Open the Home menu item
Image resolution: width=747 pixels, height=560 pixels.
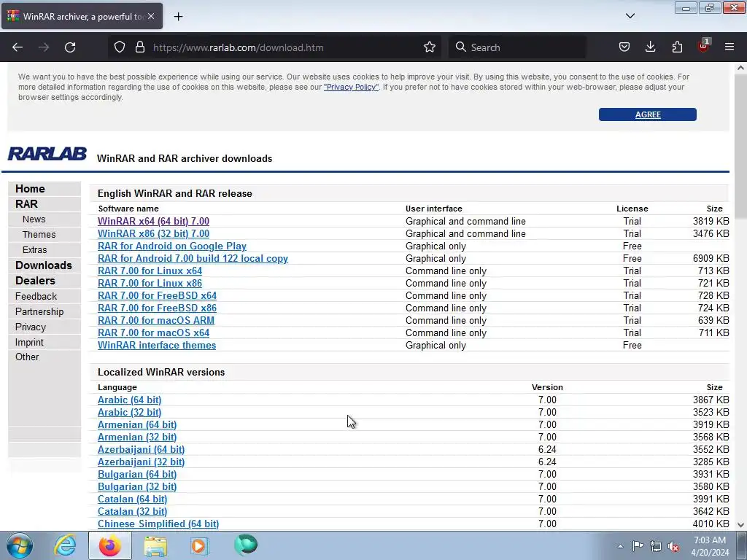[30, 189]
